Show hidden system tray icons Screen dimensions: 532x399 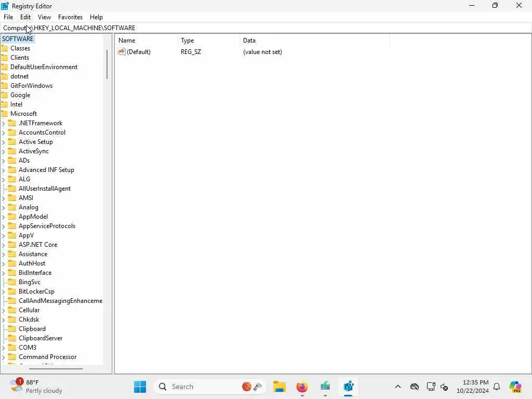coord(398,387)
